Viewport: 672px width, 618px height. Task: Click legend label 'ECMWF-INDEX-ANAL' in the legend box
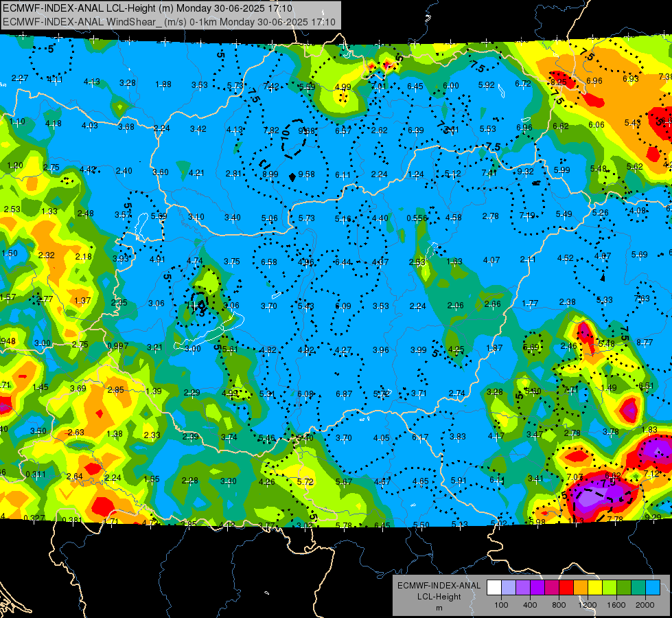coord(439,586)
